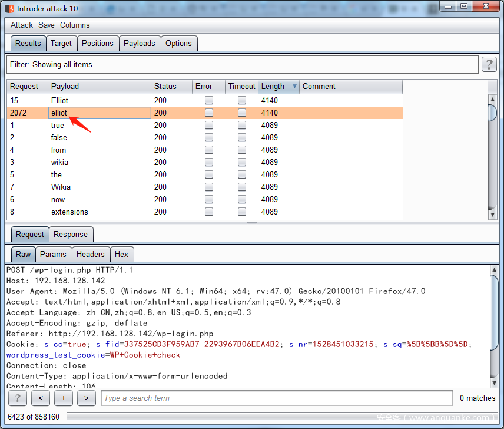Toggle Timeout checkbox for payload true
504x429 pixels.
click(x=242, y=126)
